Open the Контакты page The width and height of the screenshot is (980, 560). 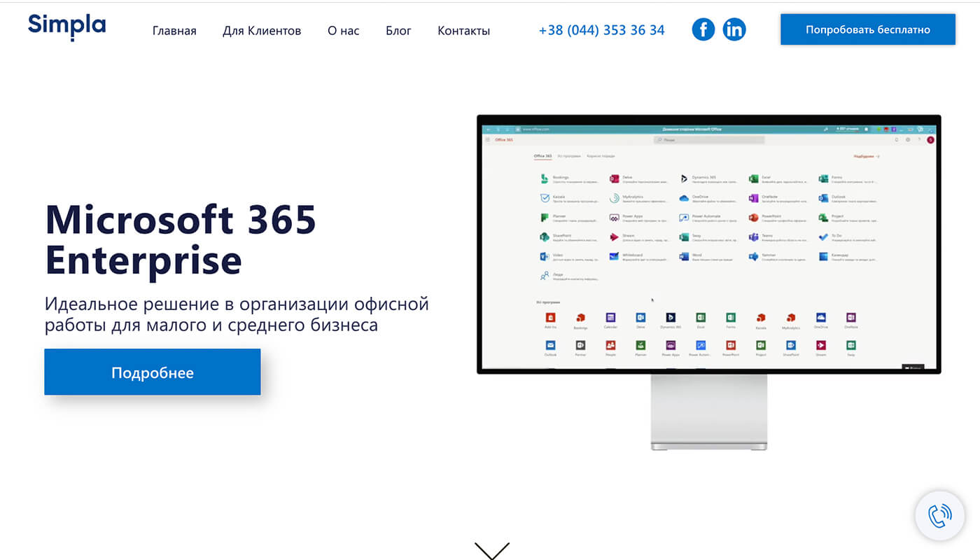pyautogui.click(x=463, y=31)
